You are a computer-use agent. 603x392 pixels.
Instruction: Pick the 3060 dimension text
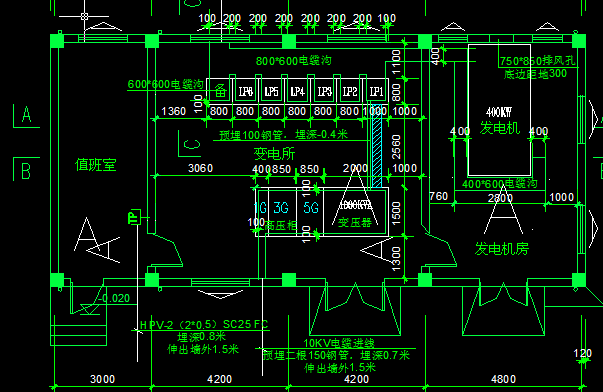(200, 168)
